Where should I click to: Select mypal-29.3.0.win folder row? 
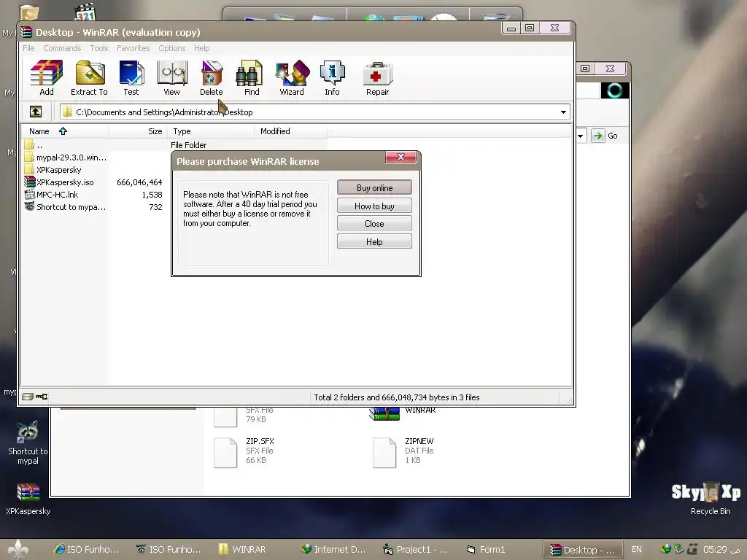tap(65, 157)
